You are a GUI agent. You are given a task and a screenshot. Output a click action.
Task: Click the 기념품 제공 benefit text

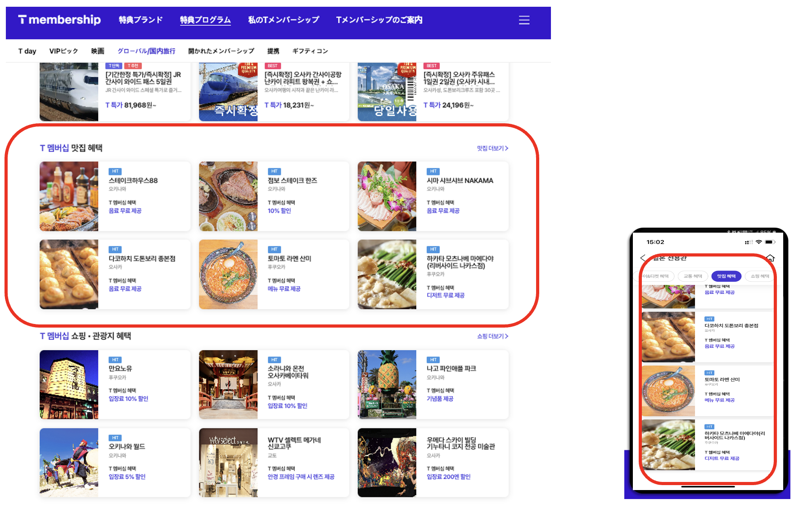click(x=440, y=399)
